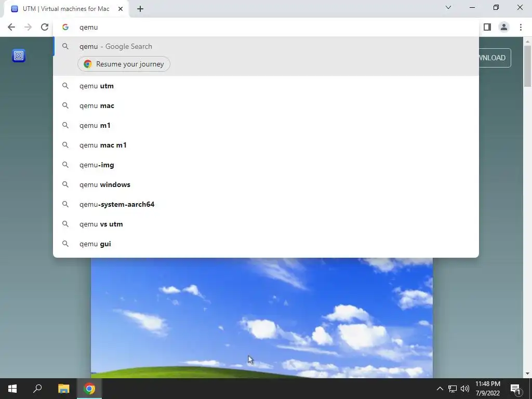Open Chrome side panel icon
Screen dimensions: 532x399
(x=487, y=27)
